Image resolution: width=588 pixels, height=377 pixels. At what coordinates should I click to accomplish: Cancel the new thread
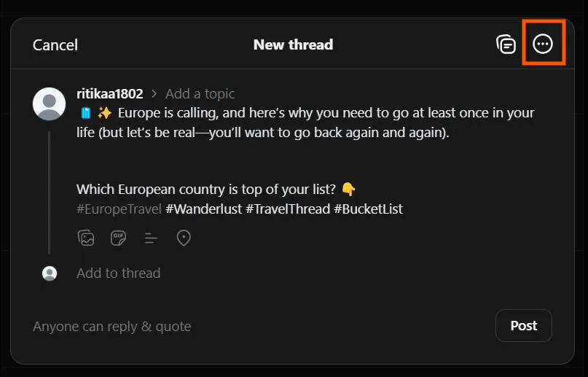pos(55,45)
